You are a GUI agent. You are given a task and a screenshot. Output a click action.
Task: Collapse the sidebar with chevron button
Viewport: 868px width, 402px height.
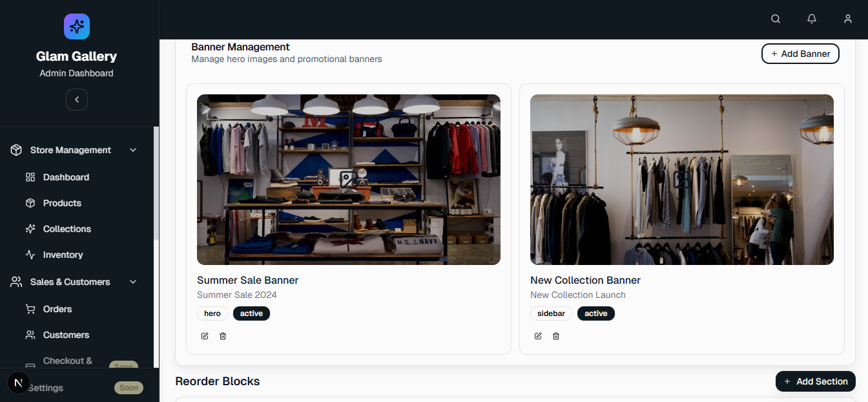click(77, 100)
